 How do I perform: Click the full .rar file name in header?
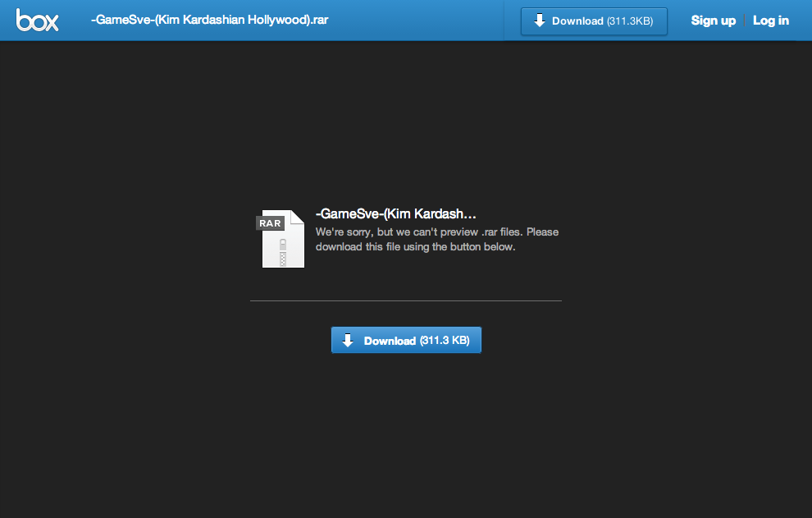click(209, 21)
